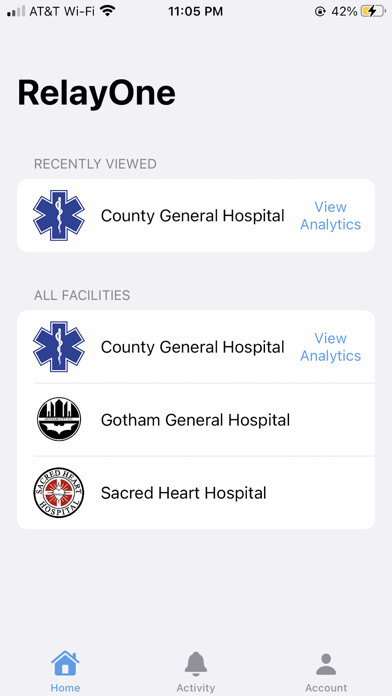Tap the cellular signal bars icon
The image size is (392, 696).
coord(16,11)
